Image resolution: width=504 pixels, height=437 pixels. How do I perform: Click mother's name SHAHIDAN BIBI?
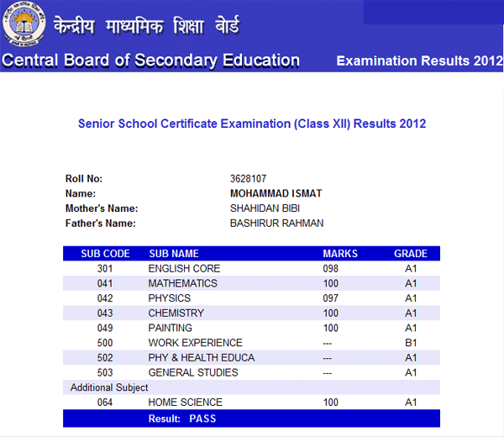point(265,208)
